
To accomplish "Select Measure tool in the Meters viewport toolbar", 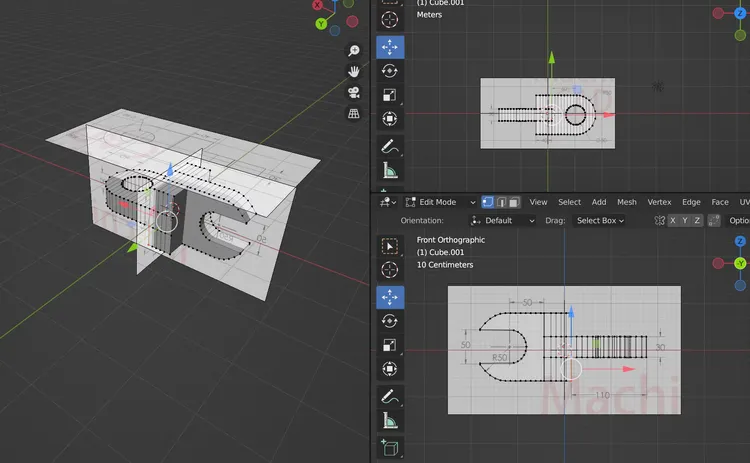I will point(390,170).
